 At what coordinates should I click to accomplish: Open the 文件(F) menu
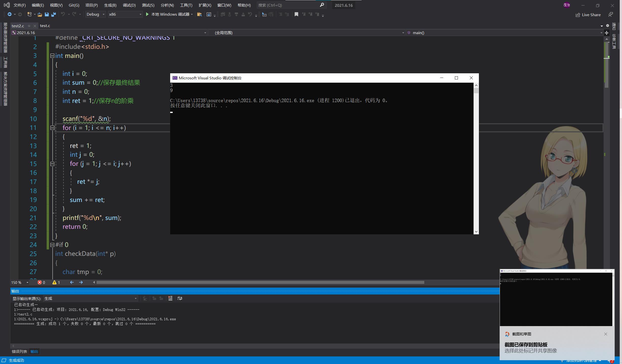[19, 5]
